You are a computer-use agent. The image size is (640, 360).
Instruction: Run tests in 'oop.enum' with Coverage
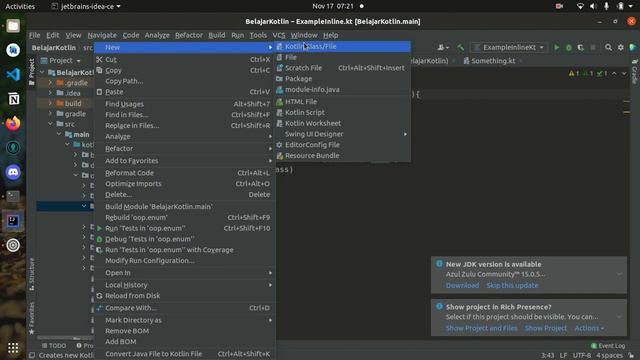pyautogui.click(x=184, y=250)
